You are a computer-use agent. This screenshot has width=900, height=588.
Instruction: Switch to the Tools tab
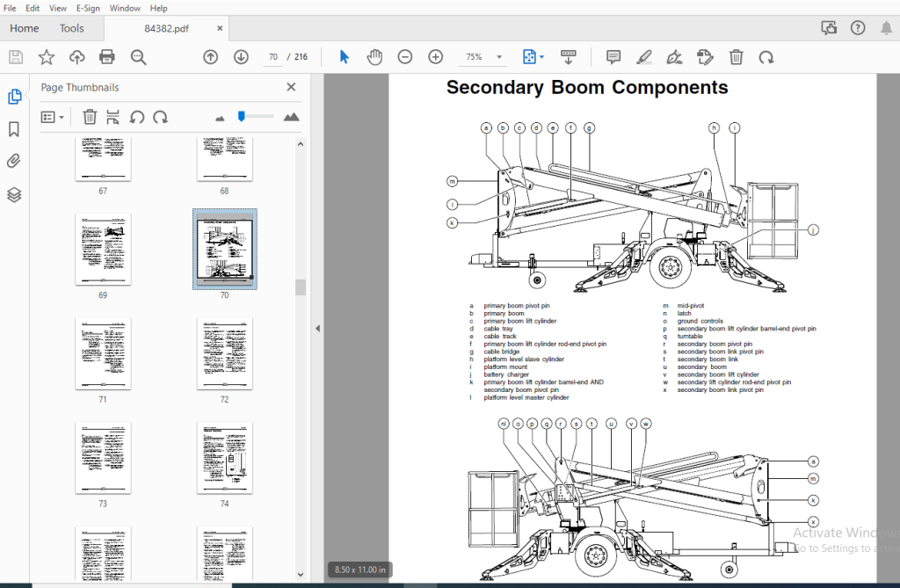pyautogui.click(x=72, y=28)
